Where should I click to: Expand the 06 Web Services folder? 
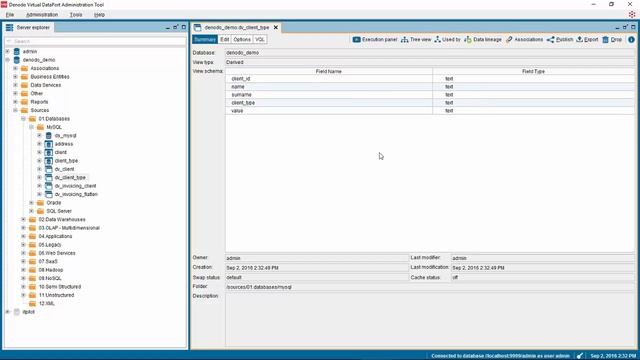pos(23,253)
